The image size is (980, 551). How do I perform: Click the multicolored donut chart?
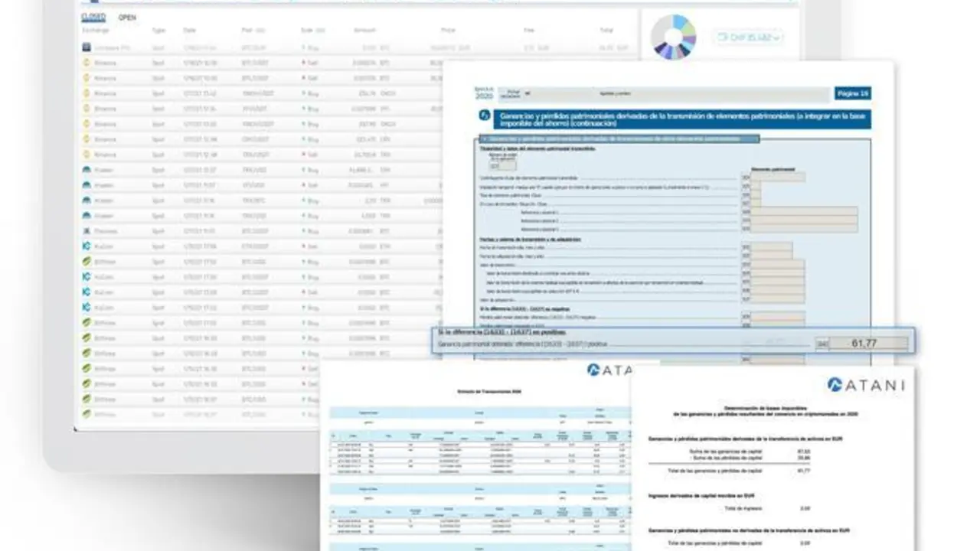click(x=674, y=37)
